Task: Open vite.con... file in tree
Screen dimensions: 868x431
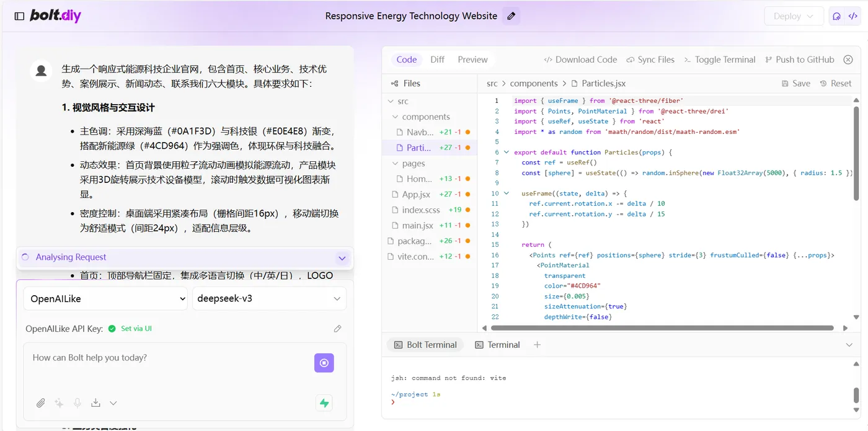Action: (430, 256)
